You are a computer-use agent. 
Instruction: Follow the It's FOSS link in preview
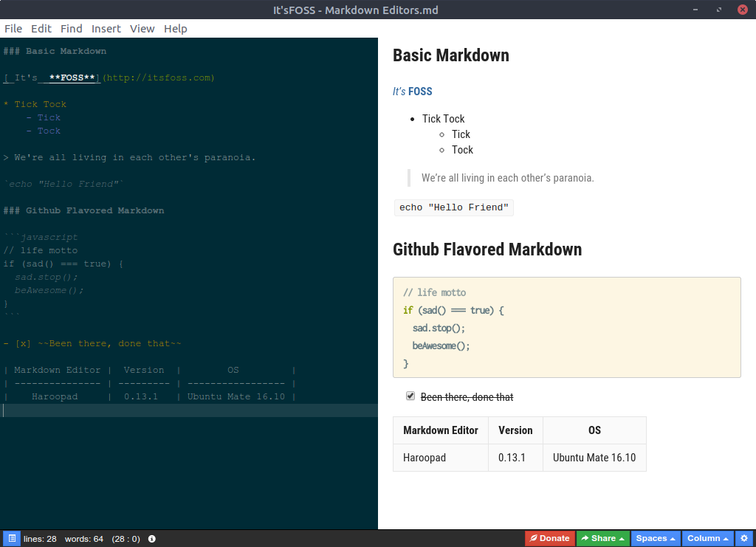(x=412, y=91)
